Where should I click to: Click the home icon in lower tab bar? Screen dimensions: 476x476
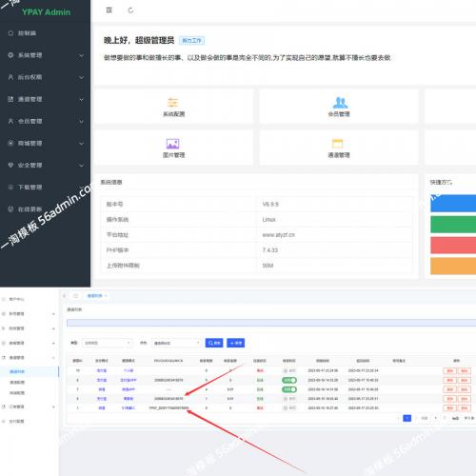point(75,296)
